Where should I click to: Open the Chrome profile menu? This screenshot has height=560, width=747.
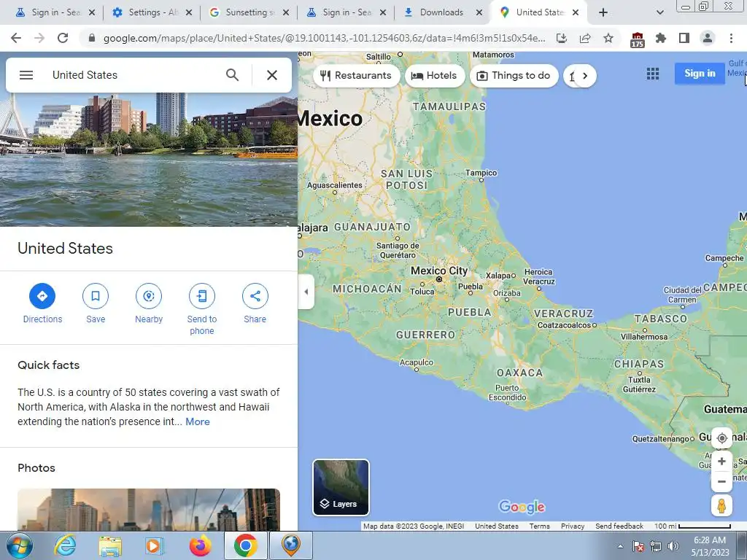[x=708, y=38]
